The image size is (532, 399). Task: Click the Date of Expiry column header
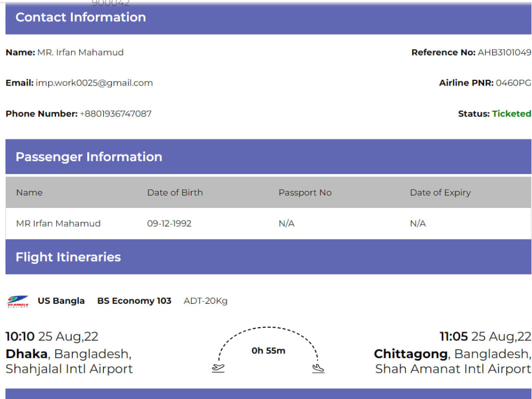[440, 193]
